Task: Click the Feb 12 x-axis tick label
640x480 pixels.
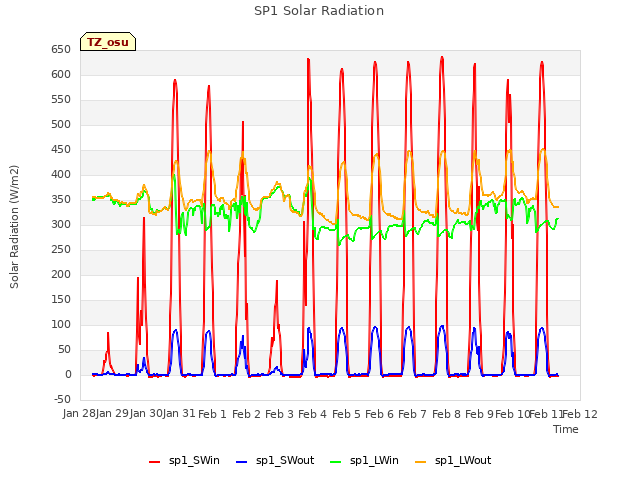Action: [580, 414]
